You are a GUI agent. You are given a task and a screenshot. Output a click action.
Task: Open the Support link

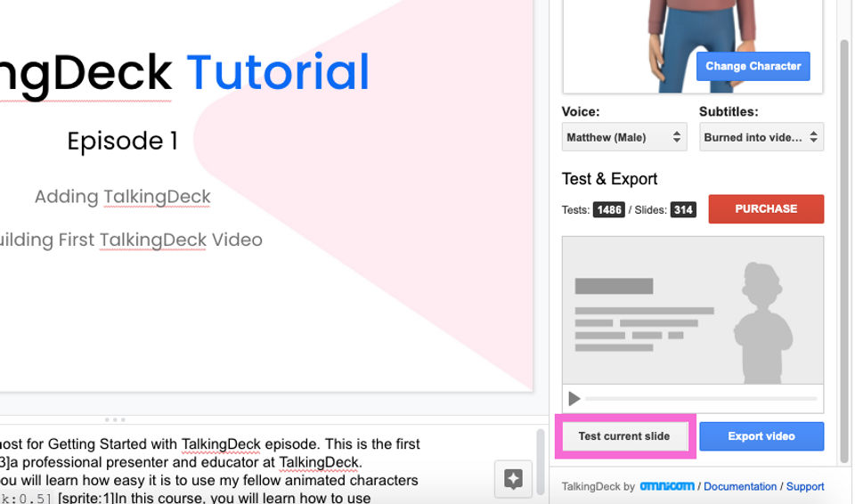click(x=805, y=486)
